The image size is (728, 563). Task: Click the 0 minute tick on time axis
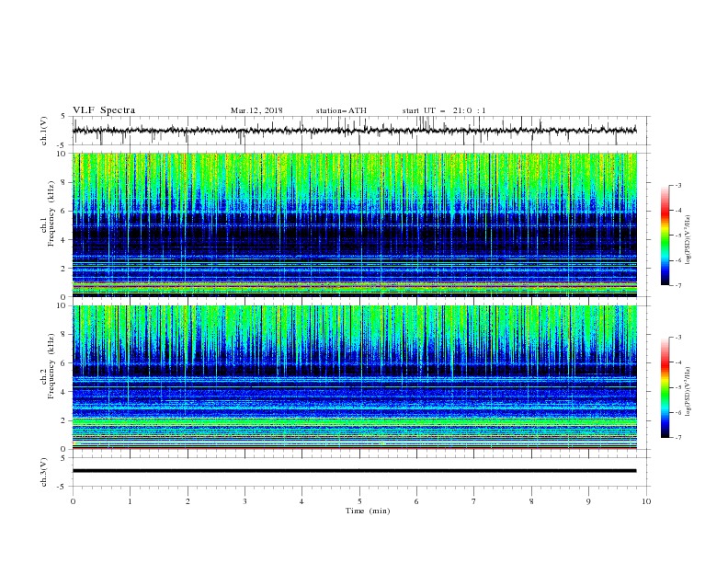click(x=73, y=501)
